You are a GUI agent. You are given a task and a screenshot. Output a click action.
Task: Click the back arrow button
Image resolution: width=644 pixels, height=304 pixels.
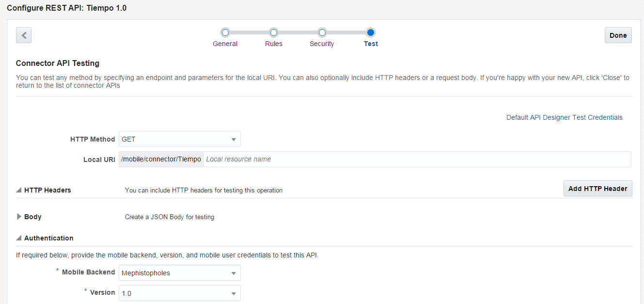[x=24, y=35]
